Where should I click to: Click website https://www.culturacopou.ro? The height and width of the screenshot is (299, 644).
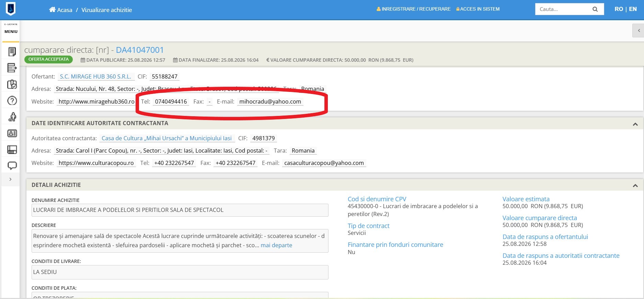tap(96, 163)
